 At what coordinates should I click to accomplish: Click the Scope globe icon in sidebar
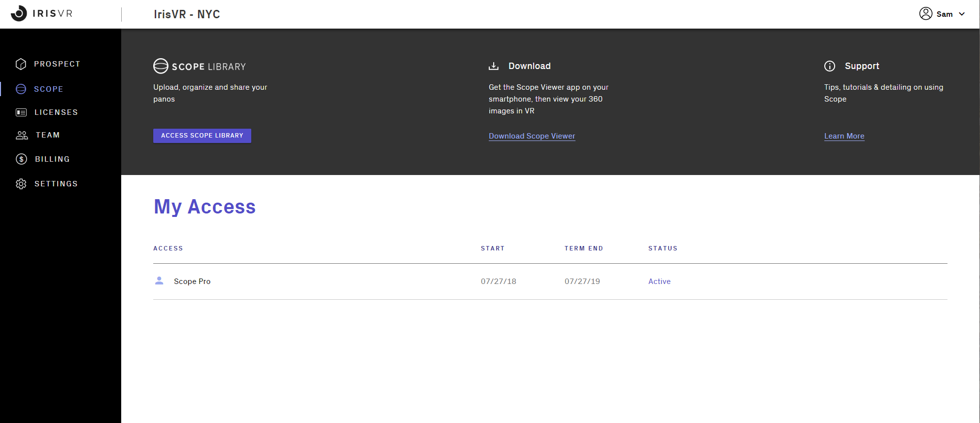(21, 89)
